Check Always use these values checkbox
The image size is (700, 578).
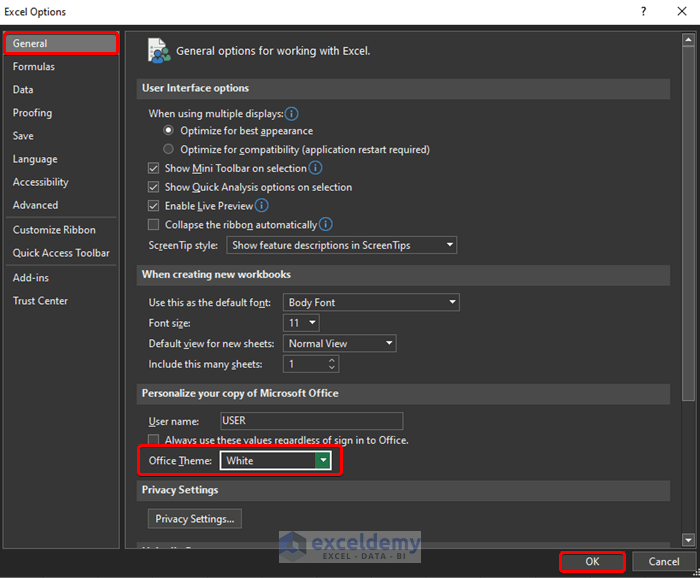[154, 439]
